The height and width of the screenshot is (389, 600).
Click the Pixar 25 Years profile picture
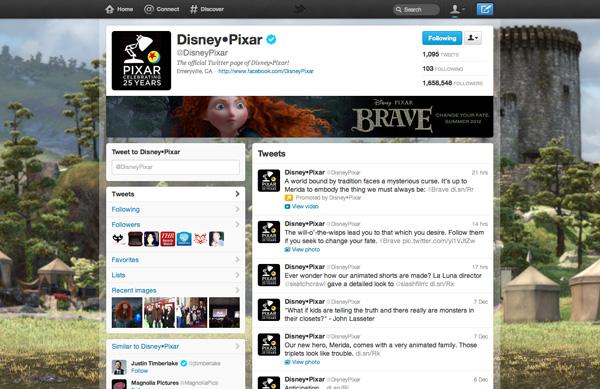(x=141, y=60)
